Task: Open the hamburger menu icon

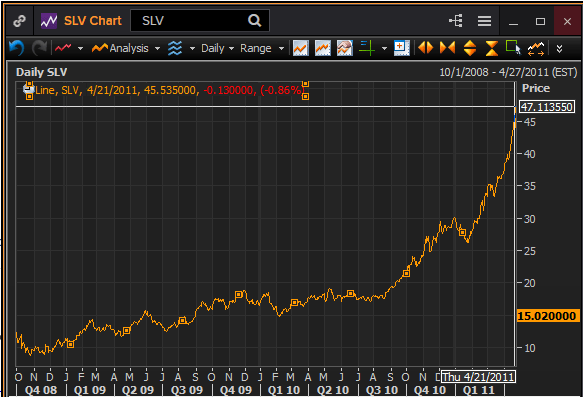Action: click(x=484, y=21)
